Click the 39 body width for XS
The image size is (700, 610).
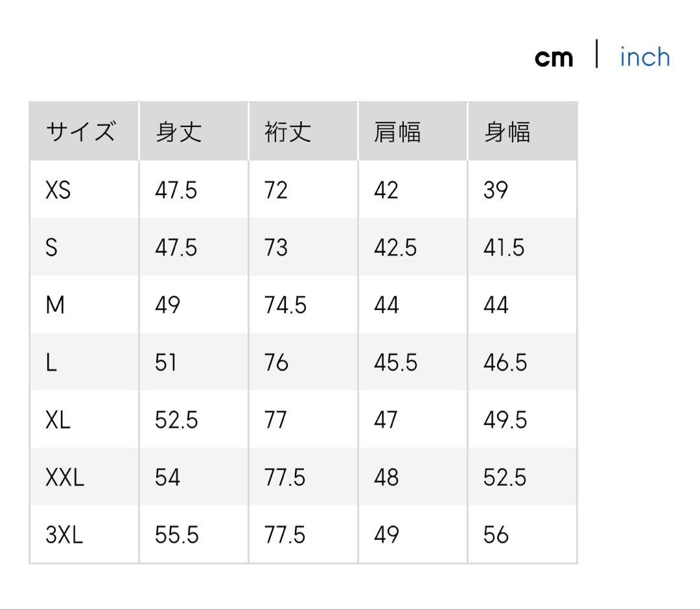[496, 190]
